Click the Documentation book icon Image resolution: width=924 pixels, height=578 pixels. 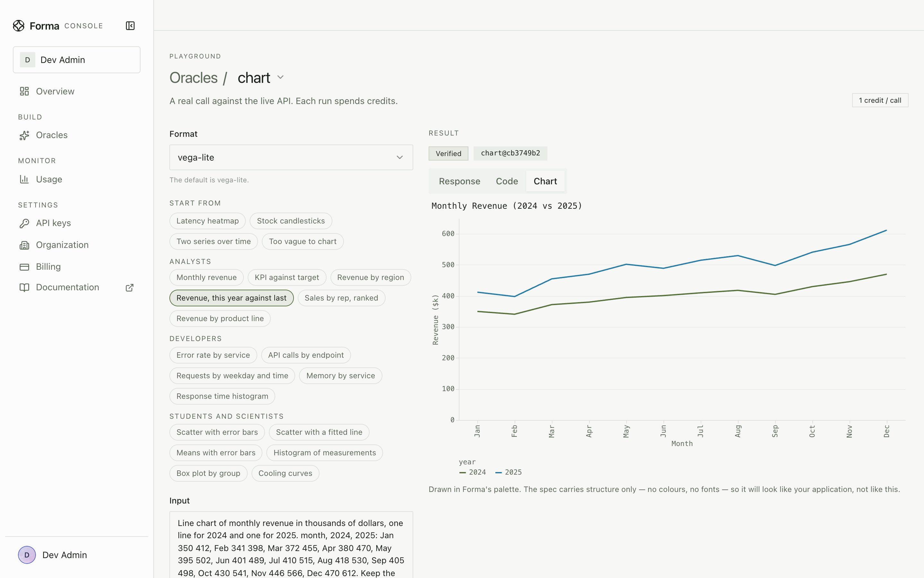[24, 287]
